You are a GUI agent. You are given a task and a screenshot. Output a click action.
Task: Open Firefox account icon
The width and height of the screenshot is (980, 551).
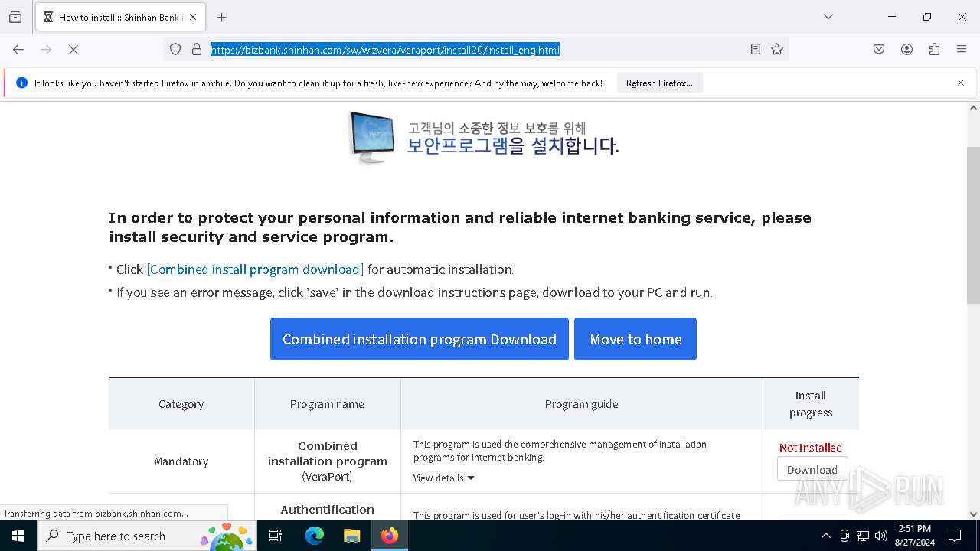pyautogui.click(x=906, y=49)
